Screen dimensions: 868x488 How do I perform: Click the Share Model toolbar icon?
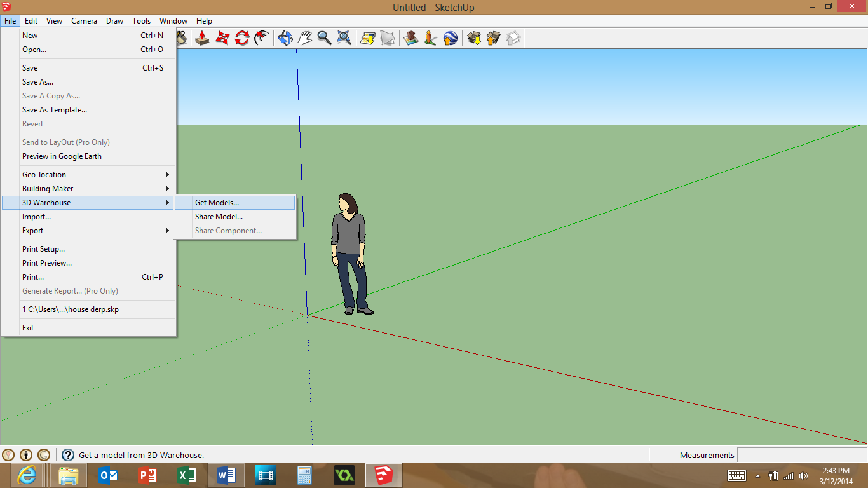(493, 38)
